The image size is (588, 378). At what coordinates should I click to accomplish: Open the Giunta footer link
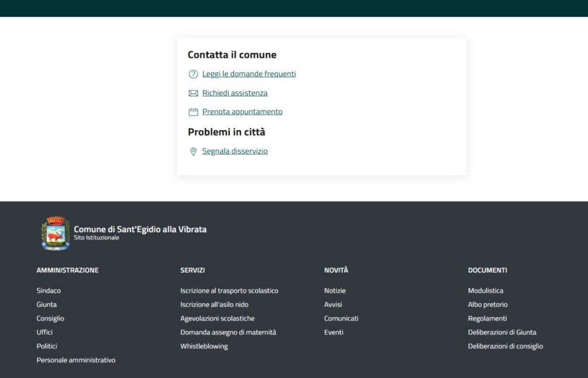(x=47, y=304)
